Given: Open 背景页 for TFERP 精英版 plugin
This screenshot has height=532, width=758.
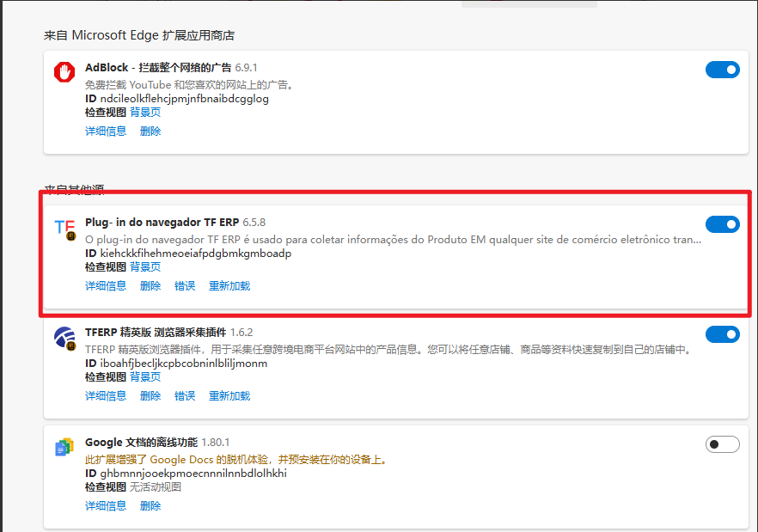Looking at the screenshot, I should [145, 376].
